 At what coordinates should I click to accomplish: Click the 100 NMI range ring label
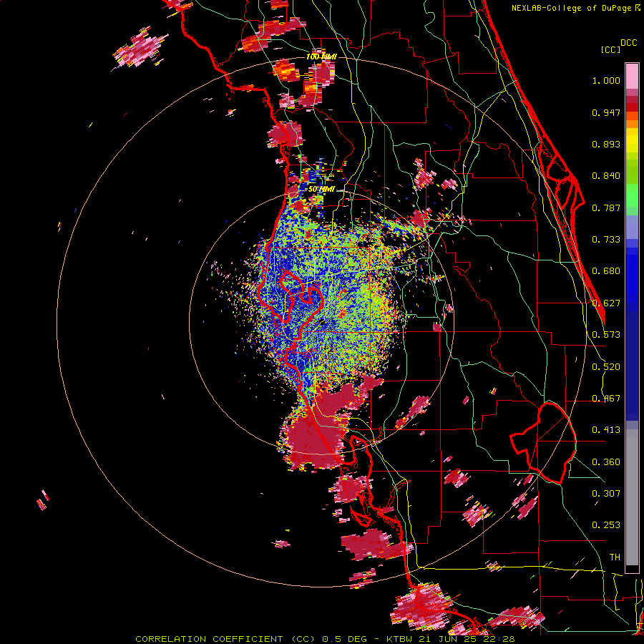point(321,57)
